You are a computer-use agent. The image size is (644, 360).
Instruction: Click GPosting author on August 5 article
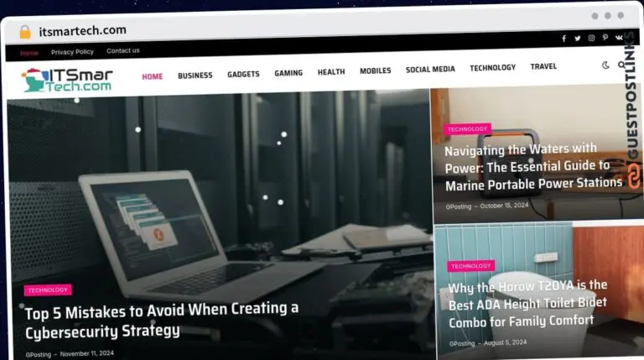tap(462, 343)
